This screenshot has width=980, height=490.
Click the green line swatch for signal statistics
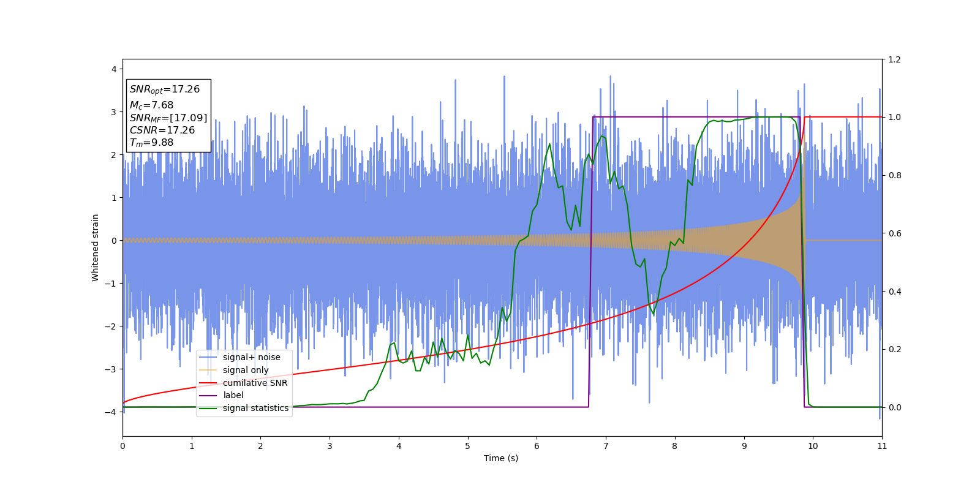(x=209, y=408)
